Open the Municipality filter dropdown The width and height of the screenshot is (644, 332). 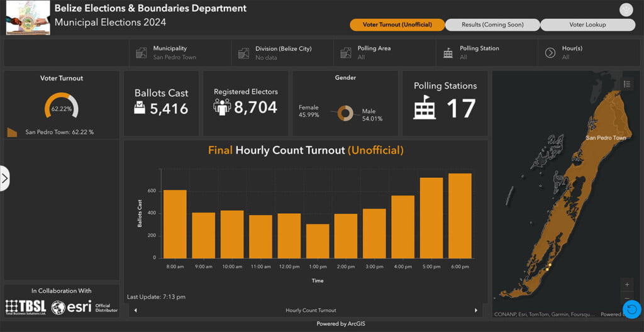click(180, 53)
